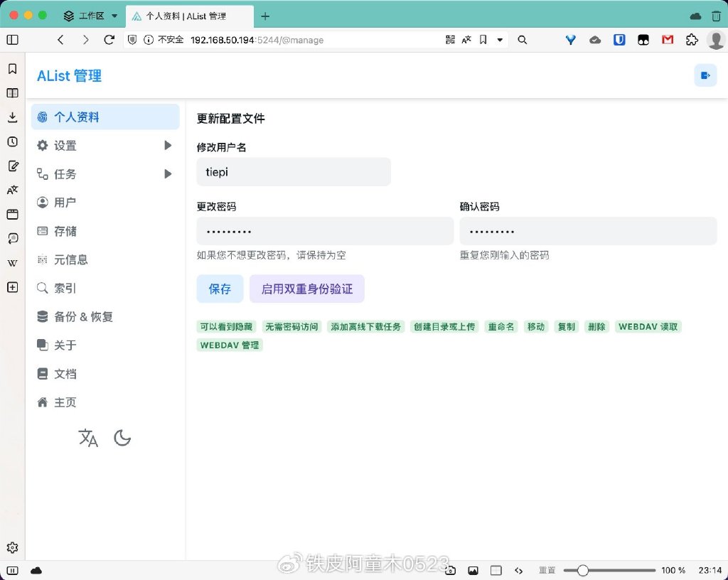728x580 pixels.
Task: Open the Tampermonkey extension
Action: [x=643, y=40]
